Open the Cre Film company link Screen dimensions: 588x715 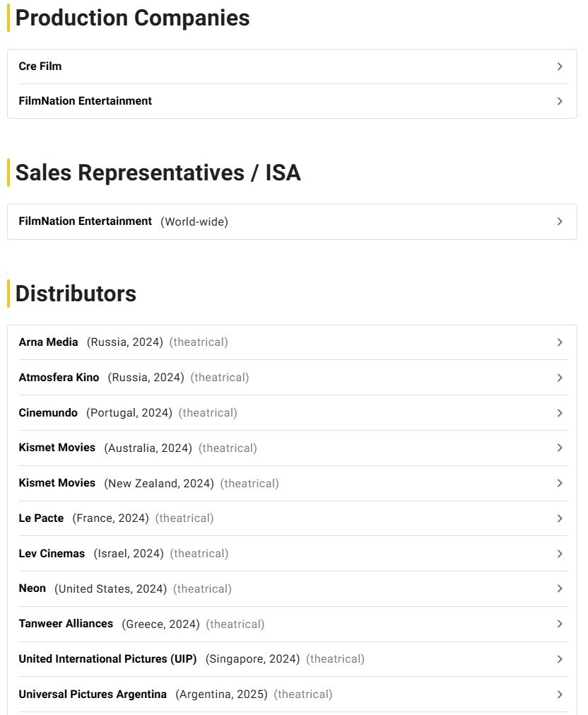(x=40, y=66)
